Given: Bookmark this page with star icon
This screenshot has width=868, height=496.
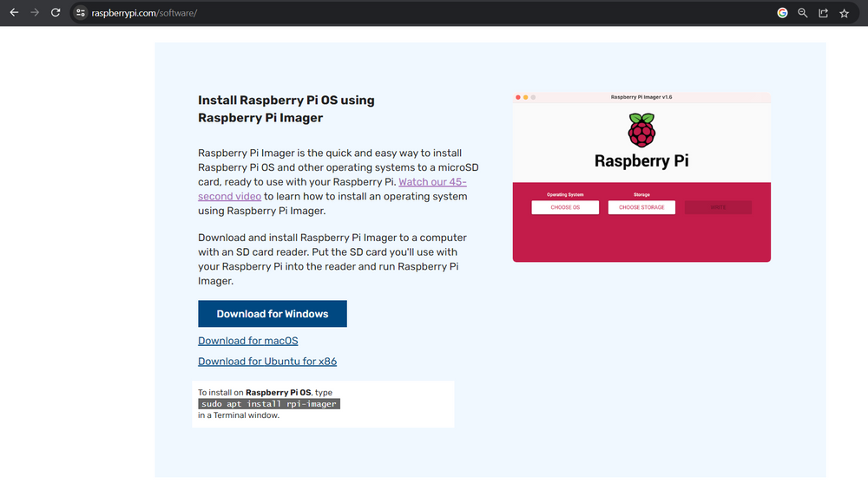Looking at the screenshot, I should pyautogui.click(x=844, y=13).
